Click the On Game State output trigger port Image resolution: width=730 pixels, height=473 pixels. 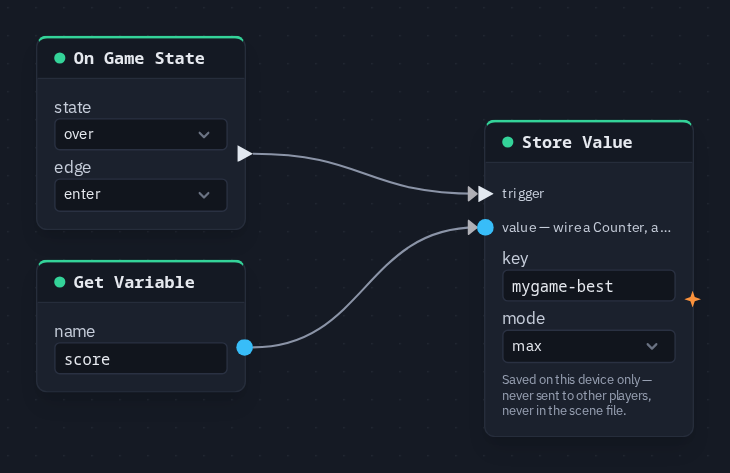(244, 154)
